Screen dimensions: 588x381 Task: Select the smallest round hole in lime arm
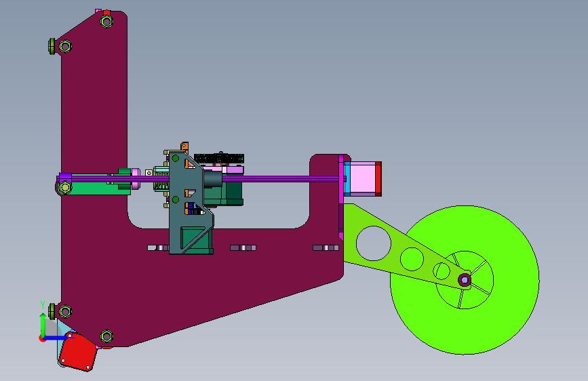pos(442,270)
